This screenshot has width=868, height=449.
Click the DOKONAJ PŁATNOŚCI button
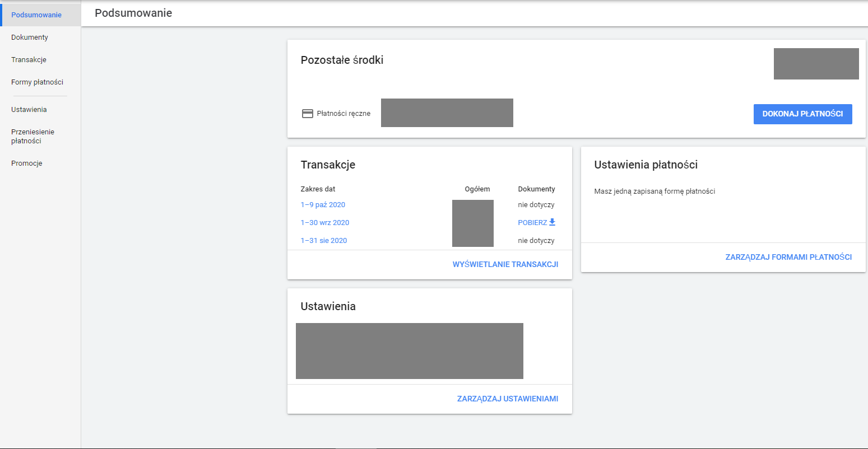coord(802,114)
